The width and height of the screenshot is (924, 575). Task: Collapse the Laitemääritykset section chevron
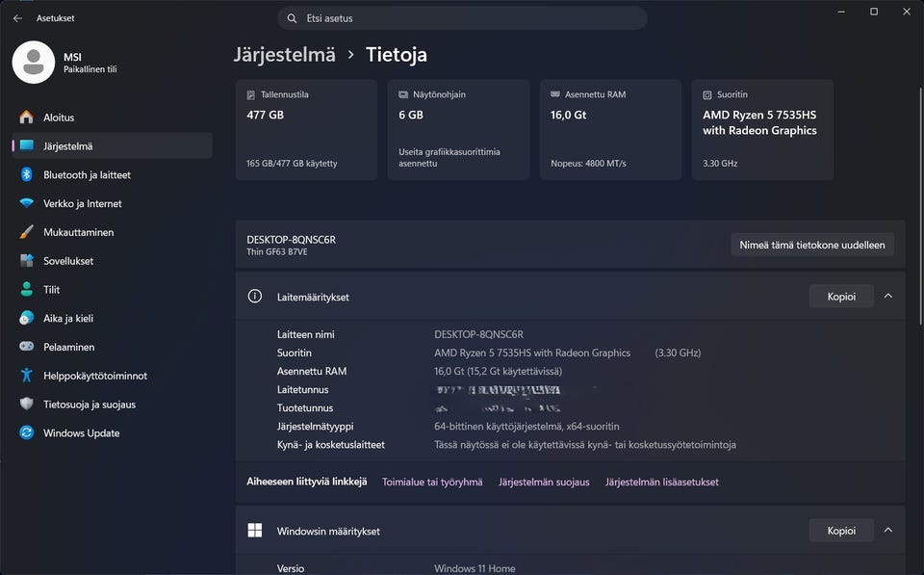tap(888, 296)
